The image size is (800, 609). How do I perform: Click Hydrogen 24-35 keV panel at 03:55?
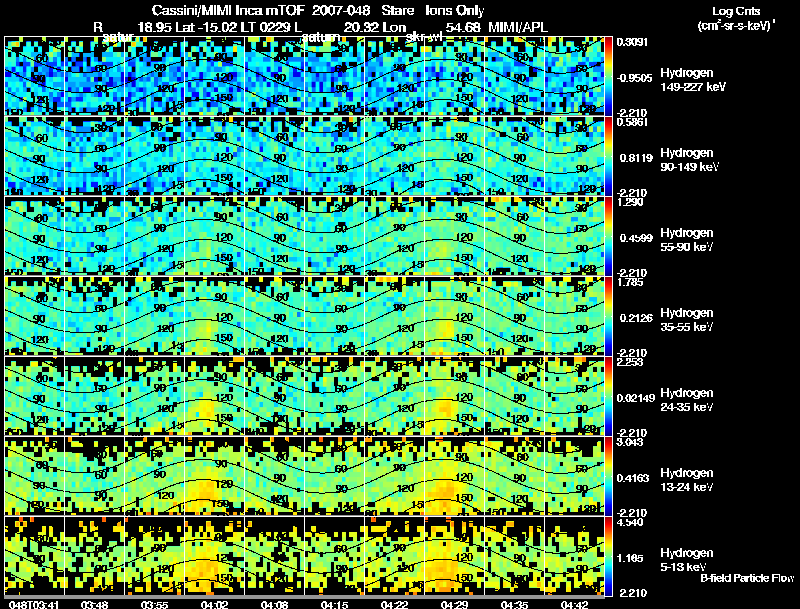(x=154, y=396)
